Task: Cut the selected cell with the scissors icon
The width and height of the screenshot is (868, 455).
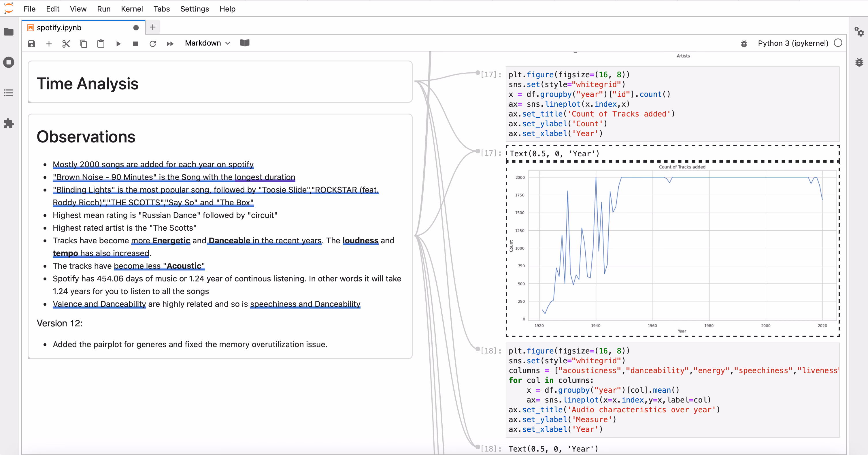Action: pyautogui.click(x=66, y=44)
